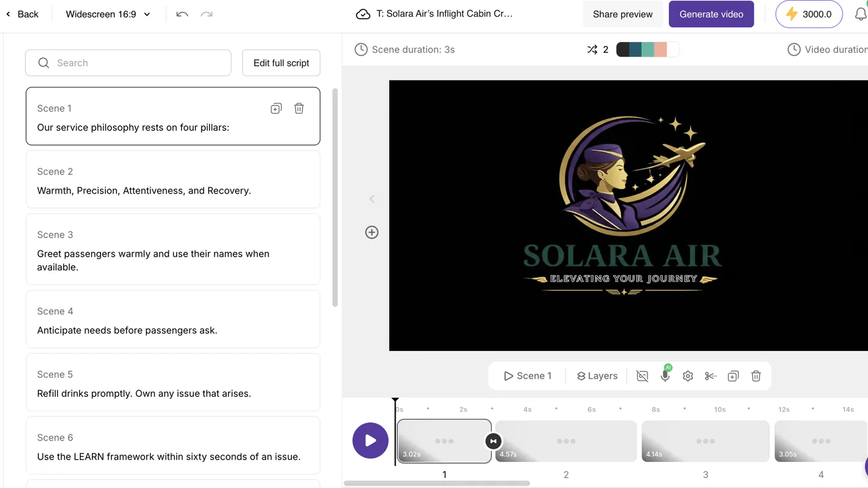
Task: Redo the last action
Action: 206,14
